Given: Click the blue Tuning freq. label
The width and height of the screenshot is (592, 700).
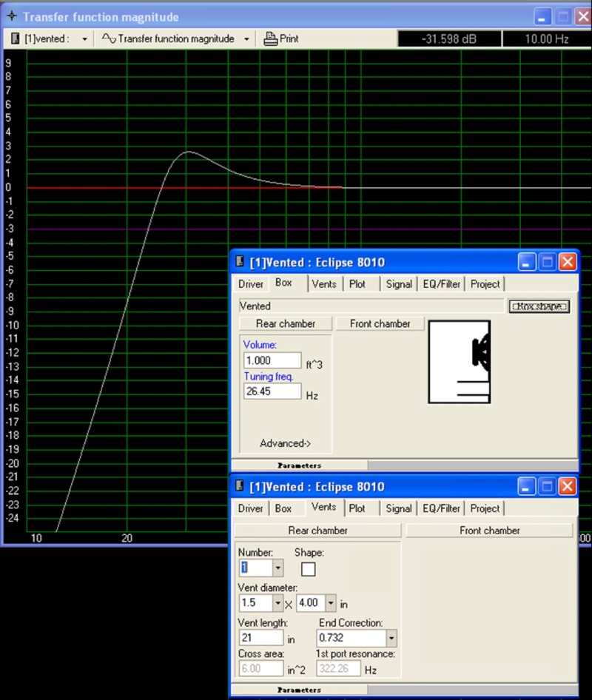Looking at the screenshot, I should [x=269, y=377].
